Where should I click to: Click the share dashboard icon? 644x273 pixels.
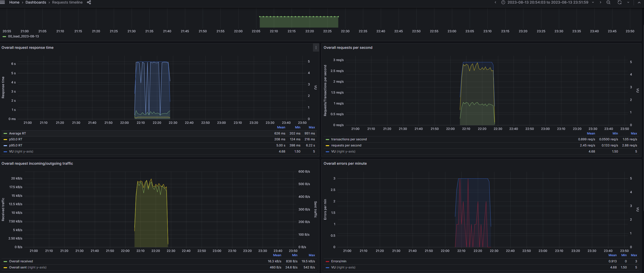coord(89,2)
